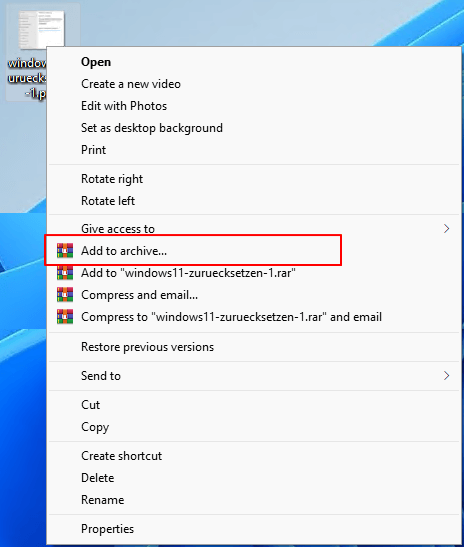Choose Print from the context menu

(93, 150)
